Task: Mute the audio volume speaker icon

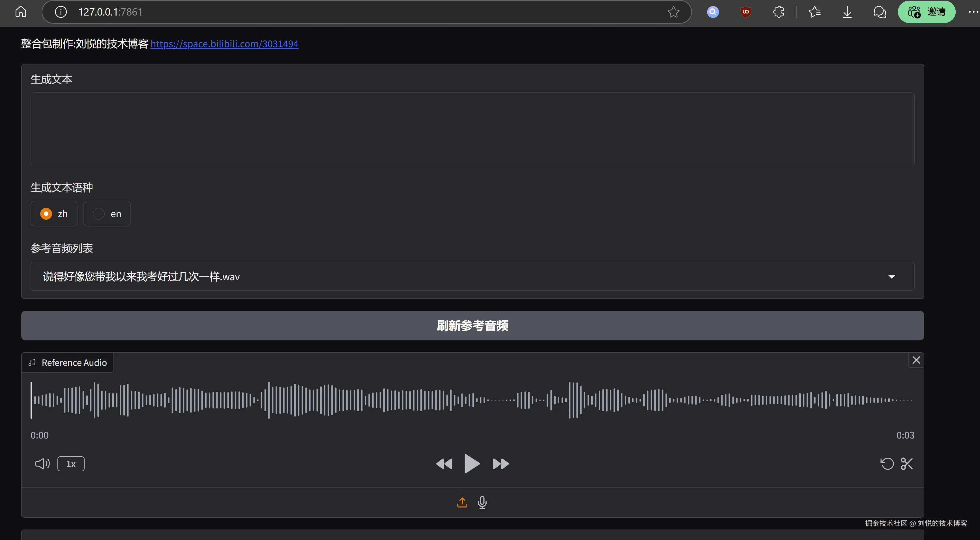Action: 42,464
